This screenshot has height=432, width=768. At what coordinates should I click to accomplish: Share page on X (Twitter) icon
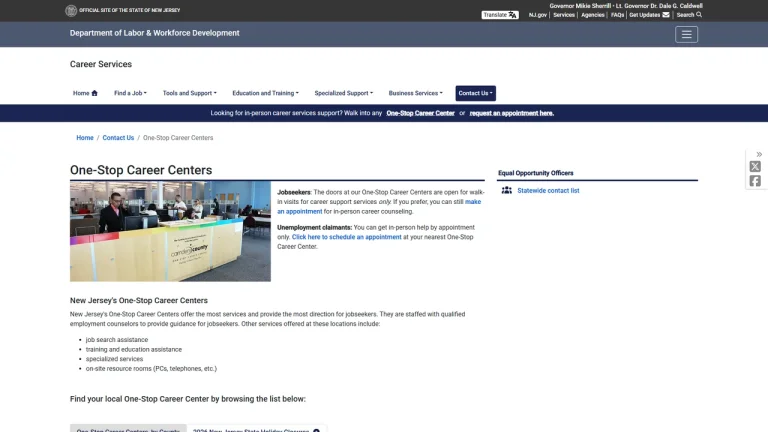(755, 167)
